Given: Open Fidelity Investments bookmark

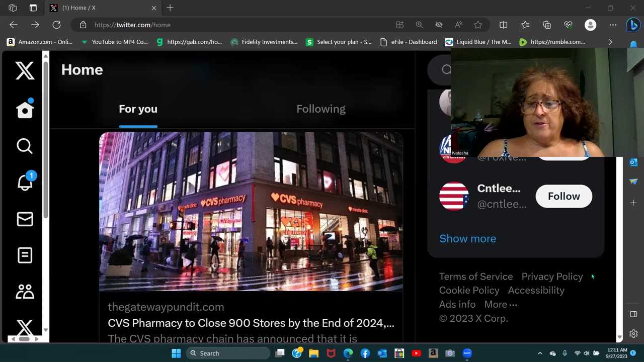Looking at the screenshot, I should 264,42.
